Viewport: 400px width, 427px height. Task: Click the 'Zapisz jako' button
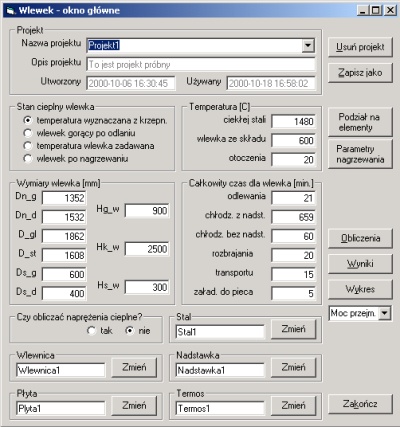(x=360, y=73)
